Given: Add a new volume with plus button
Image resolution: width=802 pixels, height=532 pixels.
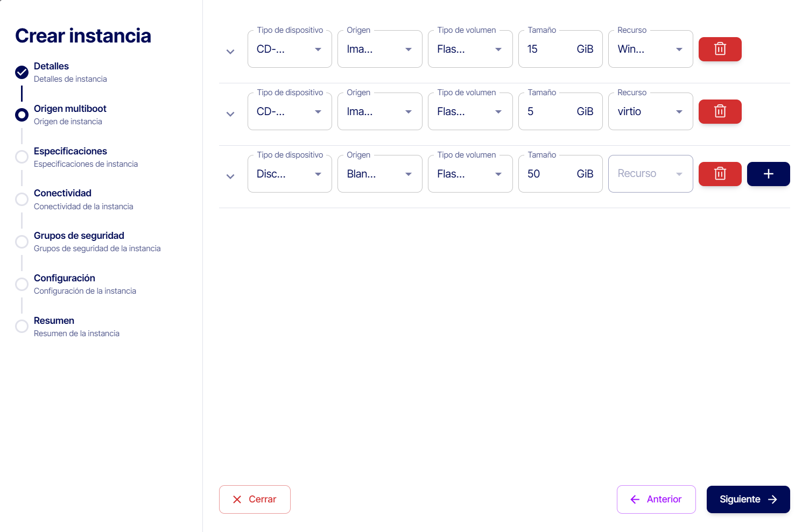Looking at the screenshot, I should click(x=768, y=174).
